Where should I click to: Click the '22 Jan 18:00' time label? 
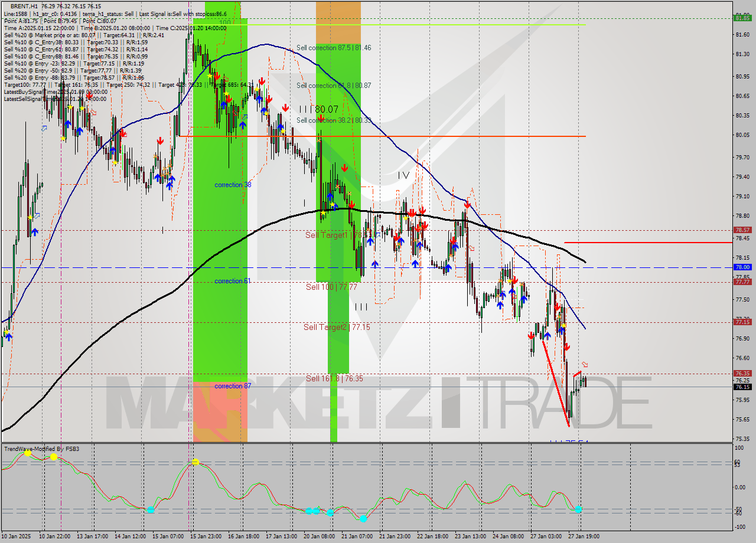click(x=432, y=537)
